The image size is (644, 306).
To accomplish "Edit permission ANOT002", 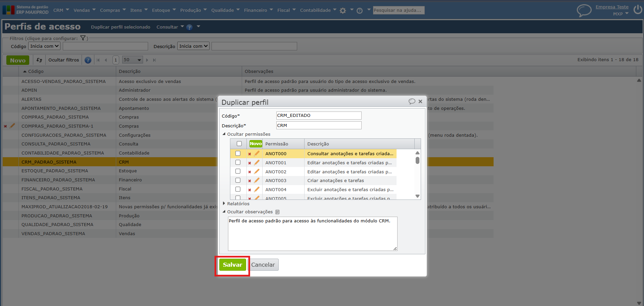I will 257,172.
